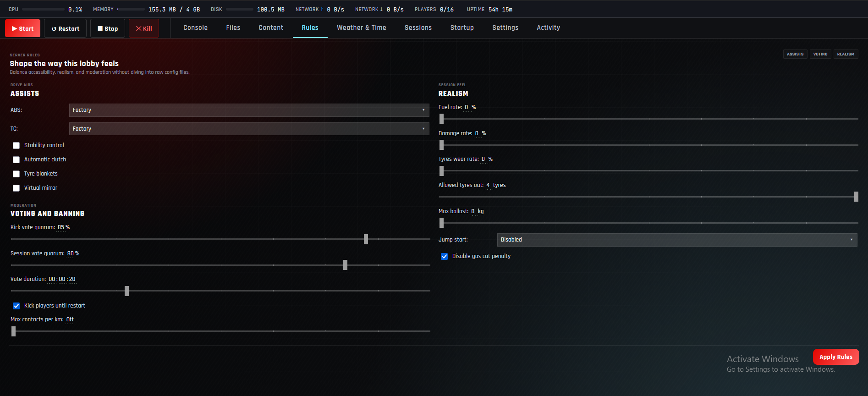Stop the server
Viewport: 868px width, 396px height.
(108, 28)
